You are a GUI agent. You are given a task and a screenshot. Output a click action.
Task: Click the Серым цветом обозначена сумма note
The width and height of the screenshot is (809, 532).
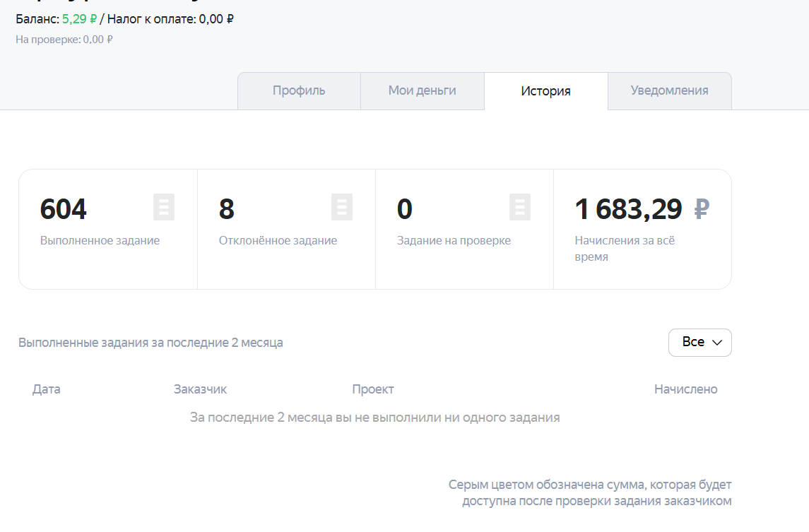click(x=590, y=492)
